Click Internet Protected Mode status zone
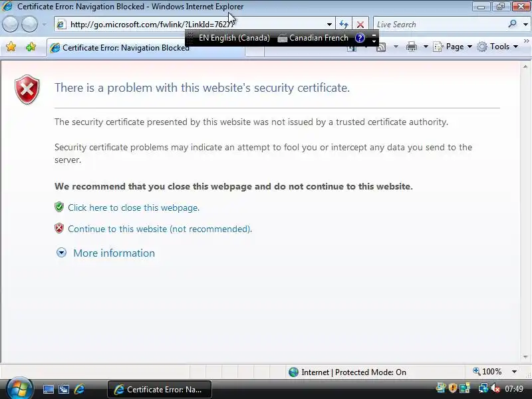Image resolution: width=532 pixels, height=399 pixels. [x=347, y=372]
